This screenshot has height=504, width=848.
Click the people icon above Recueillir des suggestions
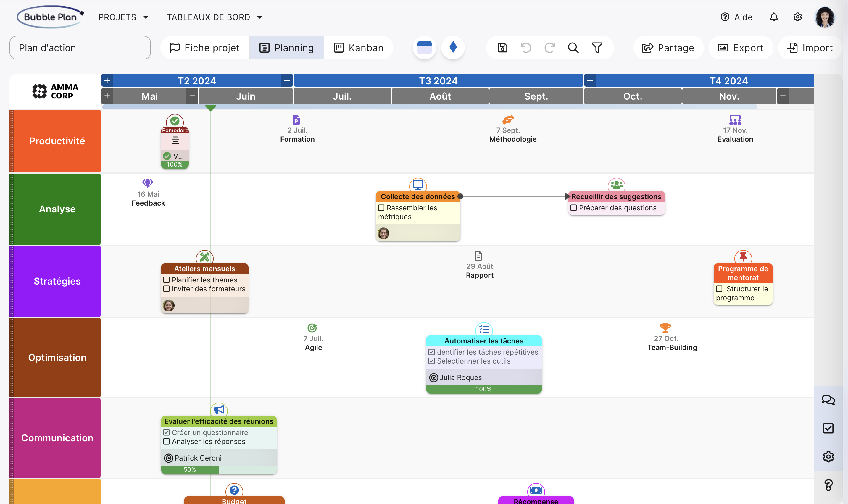(x=616, y=185)
